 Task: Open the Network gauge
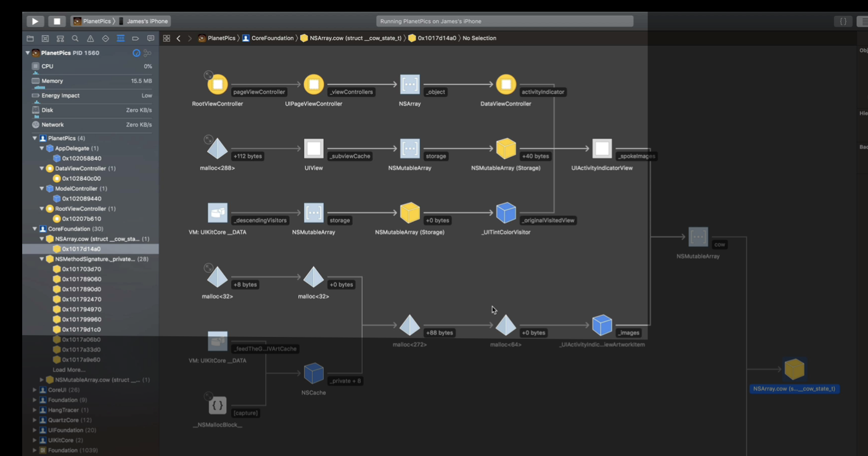click(x=91, y=125)
